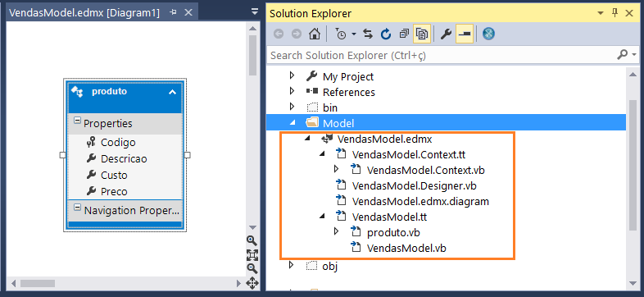Open Pending Changes Filter clock icon
644x297 pixels.
click(x=341, y=34)
